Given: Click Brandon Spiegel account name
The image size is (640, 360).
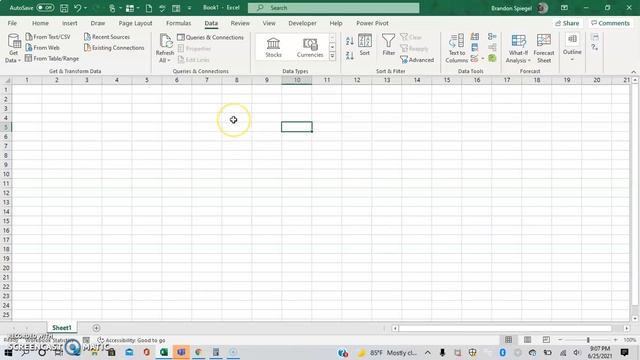Looking at the screenshot, I should click(x=511, y=8).
